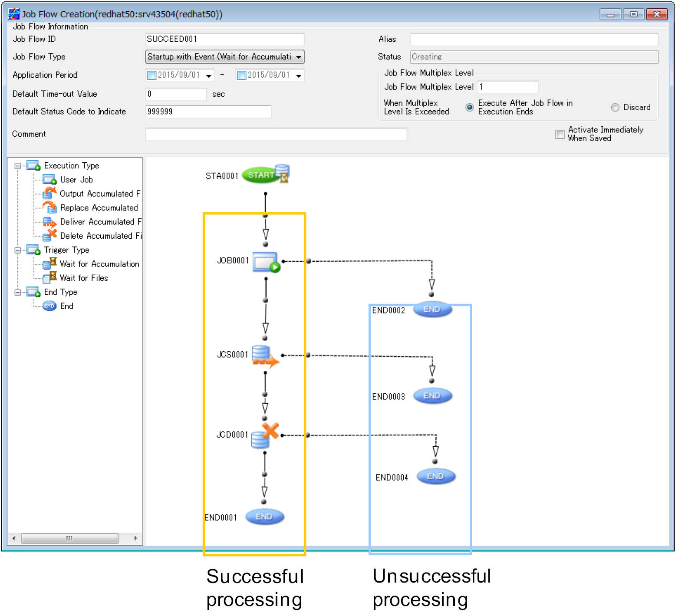This screenshot has width=675, height=616.
Task: Select Wait for Accumulation tree item
Action: (99, 264)
